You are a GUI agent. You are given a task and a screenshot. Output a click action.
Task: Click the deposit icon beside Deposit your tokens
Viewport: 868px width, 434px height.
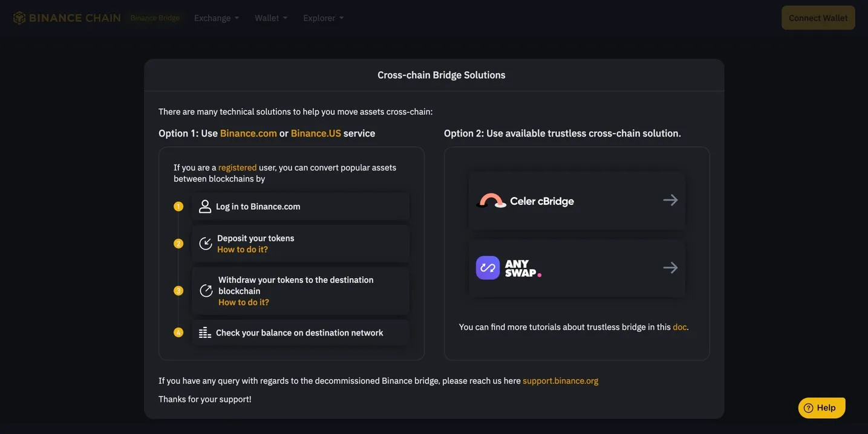click(206, 244)
